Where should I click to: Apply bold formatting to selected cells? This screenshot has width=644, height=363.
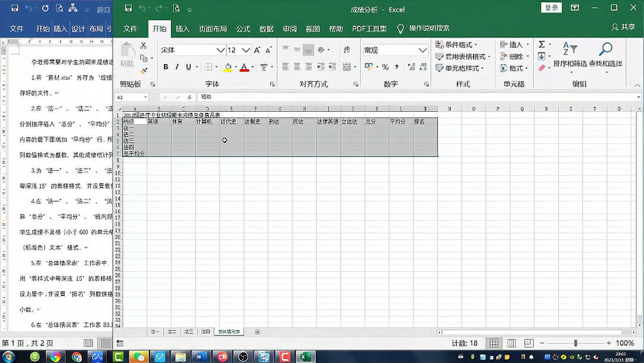165,66
